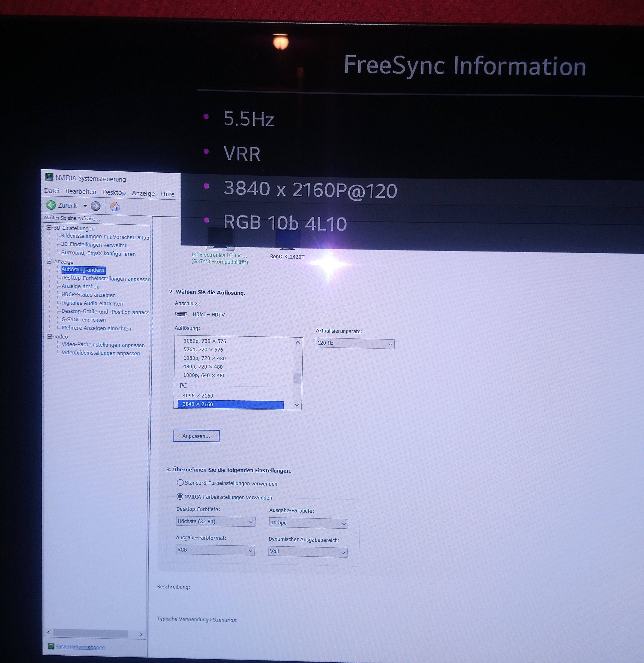The width and height of the screenshot is (644, 663).
Task: Open the Bearbeiten menu
Action: tap(81, 191)
